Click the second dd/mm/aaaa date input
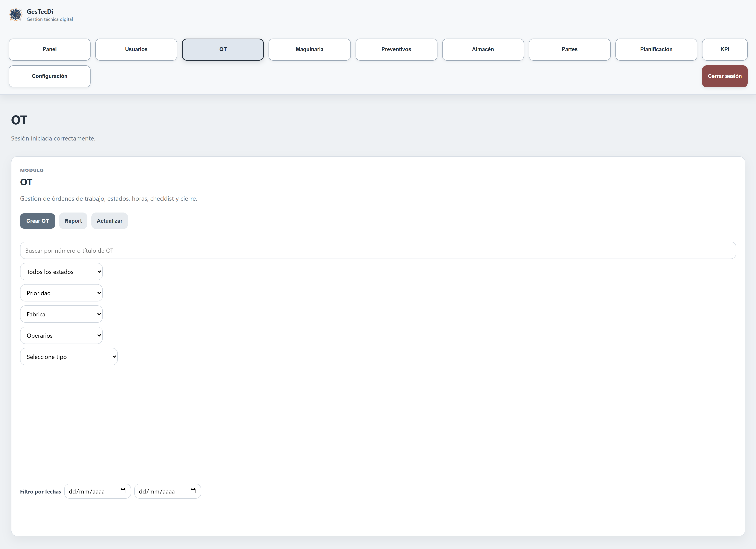The height and width of the screenshot is (549, 756). (x=167, y=491)
